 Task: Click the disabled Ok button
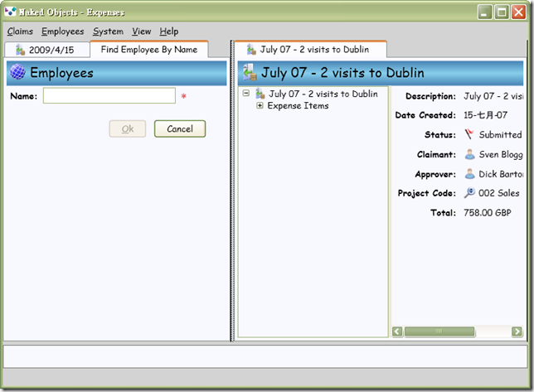[x=128, y=128]
